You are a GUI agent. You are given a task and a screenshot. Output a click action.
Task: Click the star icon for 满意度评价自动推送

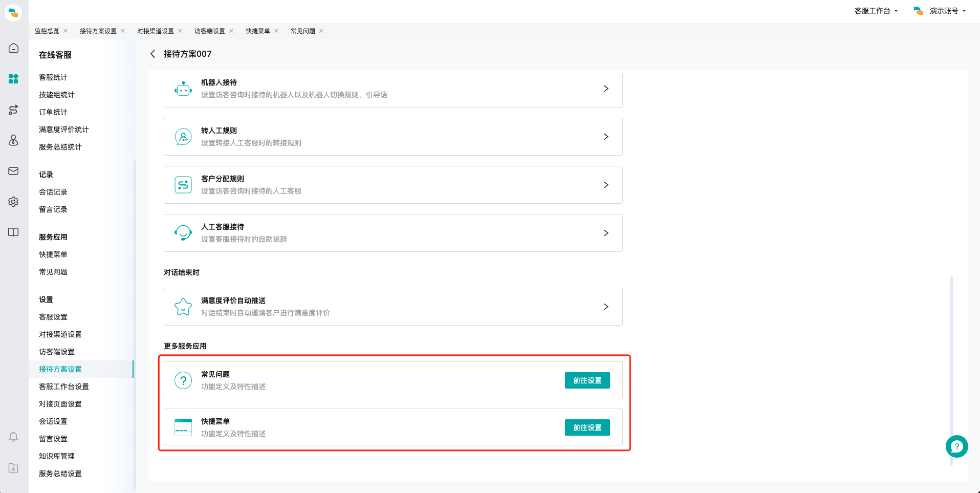tap(183, 307)
